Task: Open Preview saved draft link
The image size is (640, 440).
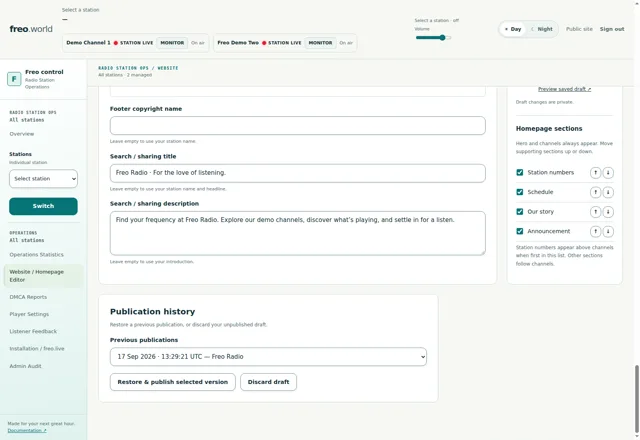Action: click(564, 89)
